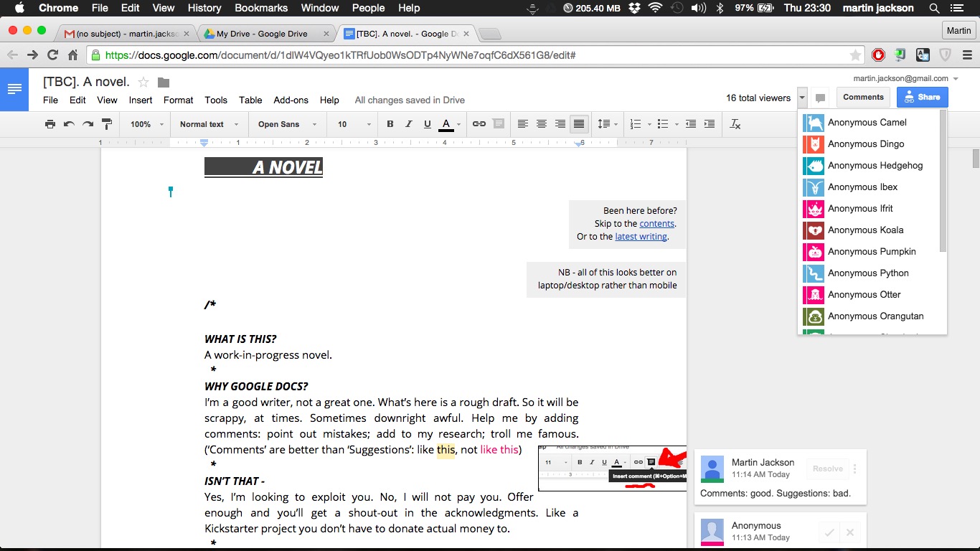Move document with the folder icon
The width and height of the screenshot is (980, 551).
pos(164,82)
